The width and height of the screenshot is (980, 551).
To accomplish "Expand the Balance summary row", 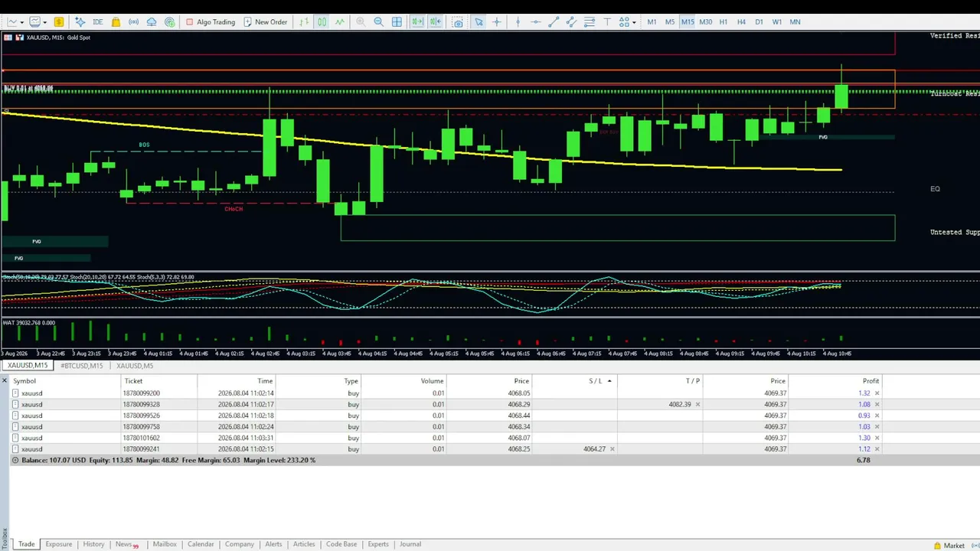I will (15, 460).
